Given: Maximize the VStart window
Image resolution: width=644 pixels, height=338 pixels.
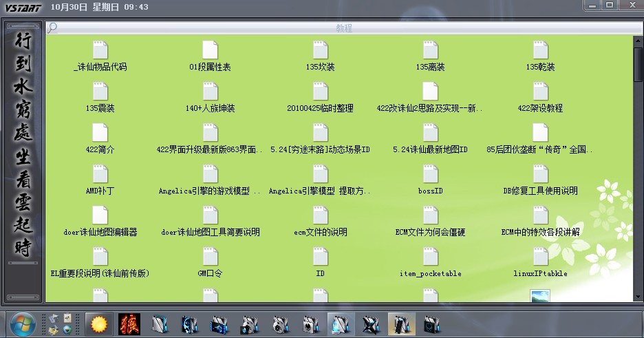Looking at the screenshot, I should click(610, 6).
